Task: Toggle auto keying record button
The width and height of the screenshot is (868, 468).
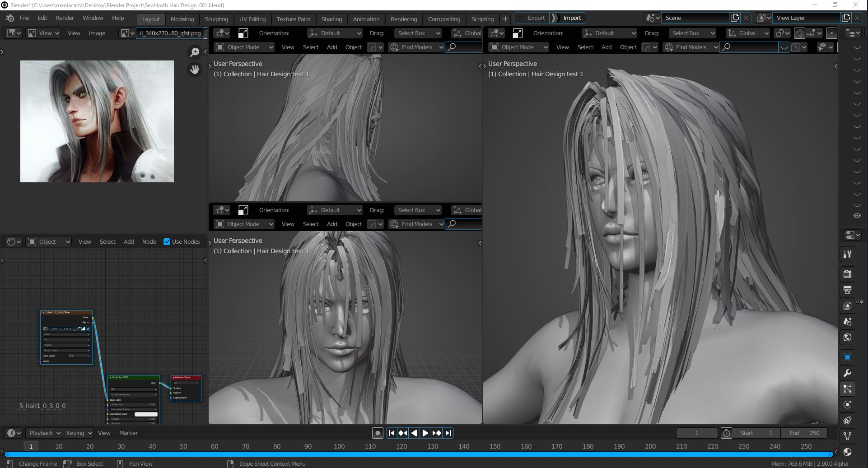Action: [x=378, y=433]
